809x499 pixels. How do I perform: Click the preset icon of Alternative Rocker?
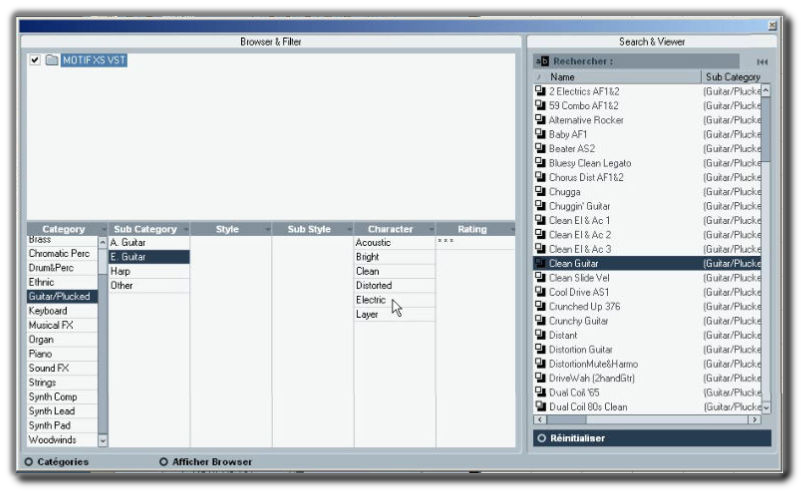[540, 120]
